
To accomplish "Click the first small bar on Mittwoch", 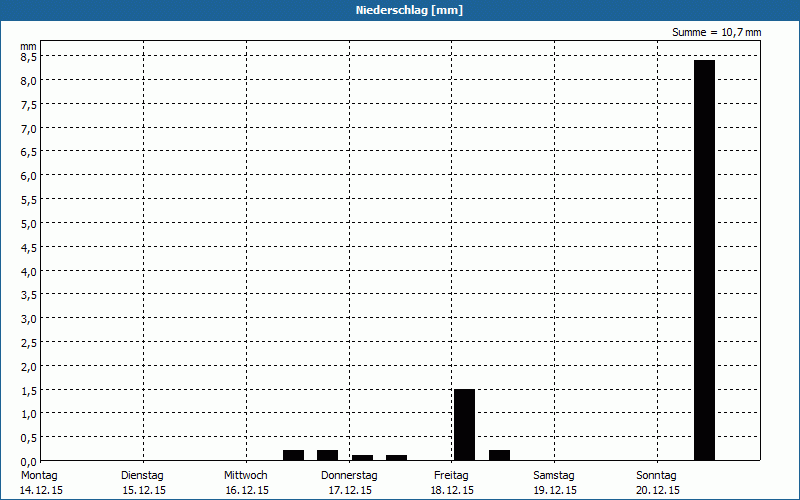I will click(293, 455).
